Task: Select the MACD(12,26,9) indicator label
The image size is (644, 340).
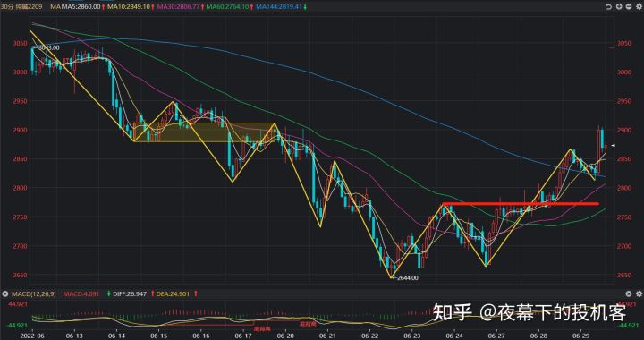Action: tap(34, 294)
